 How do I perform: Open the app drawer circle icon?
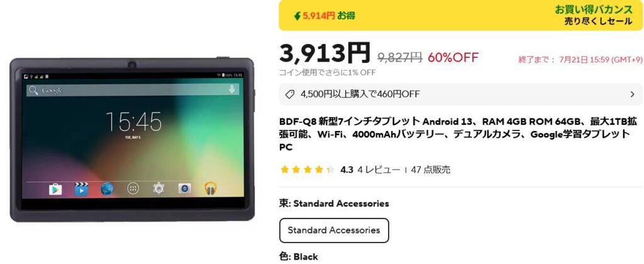pyautogui.click(x=133, y=189)
